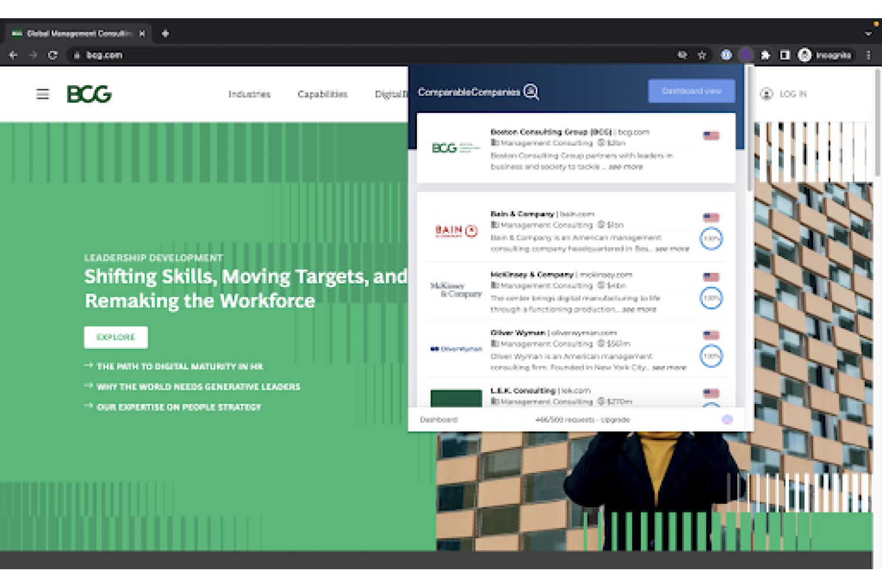Click the Incognito profile button

click(824, 55)
